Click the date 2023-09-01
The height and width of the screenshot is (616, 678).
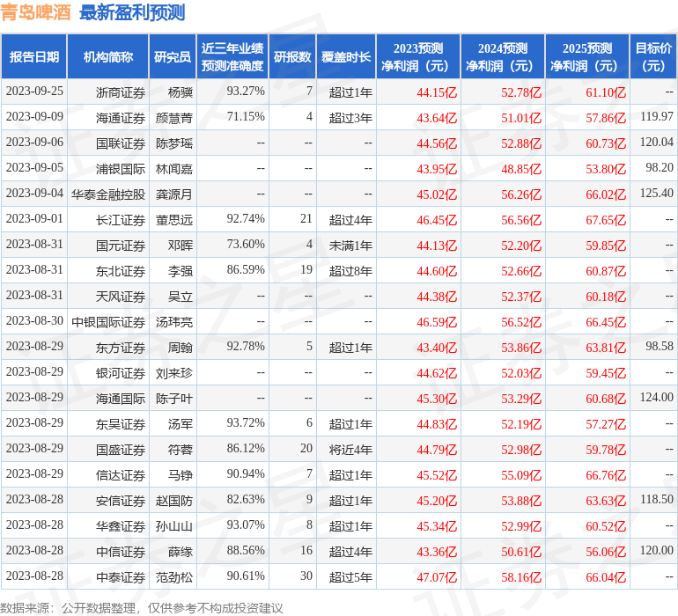(34, 219)
